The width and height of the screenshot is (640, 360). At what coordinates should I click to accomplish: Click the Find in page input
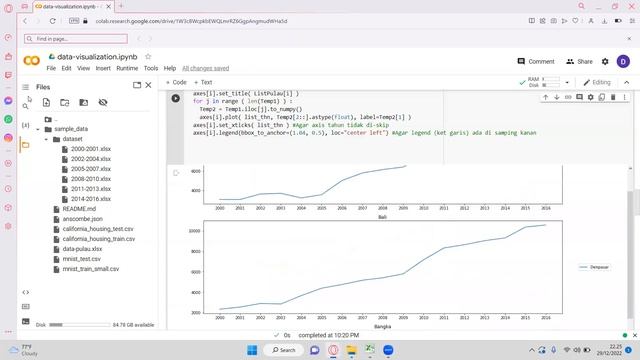(x=76, y=39)
